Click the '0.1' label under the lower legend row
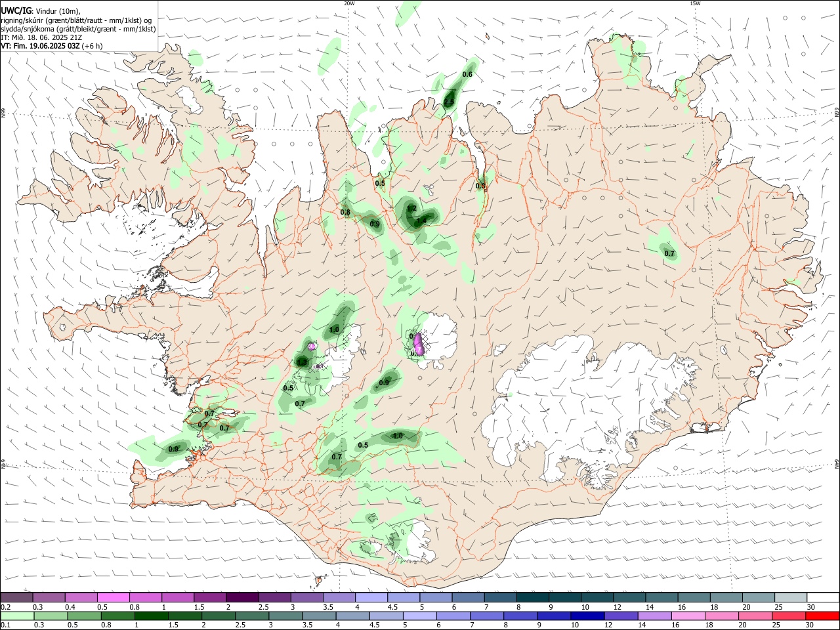This screenshot has width=840, height=630. point(5,625)
